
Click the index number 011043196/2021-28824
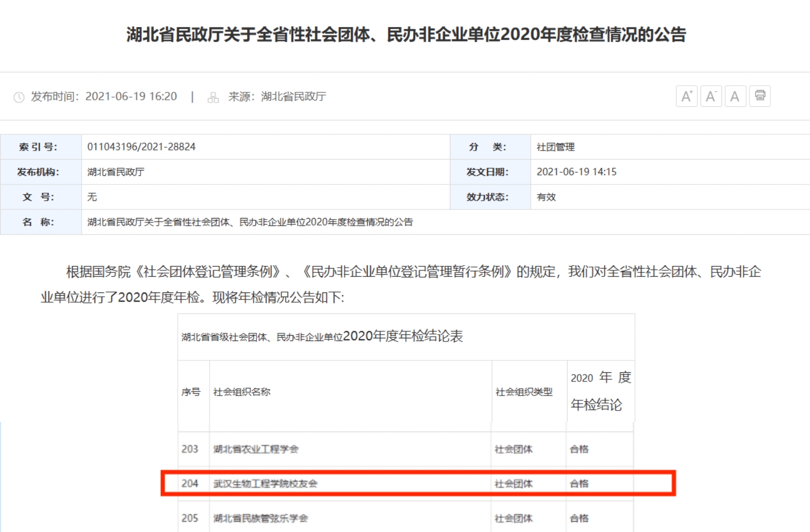coord(141,147)
